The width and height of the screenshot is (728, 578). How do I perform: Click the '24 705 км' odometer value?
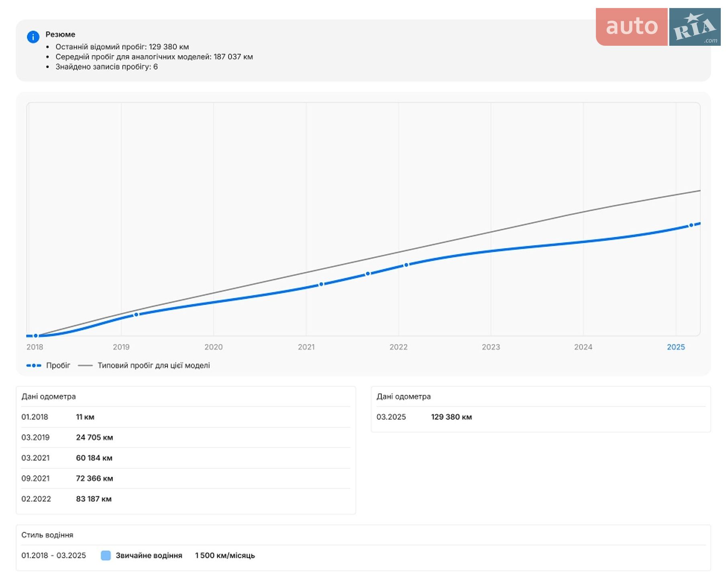tap(94, 438)
